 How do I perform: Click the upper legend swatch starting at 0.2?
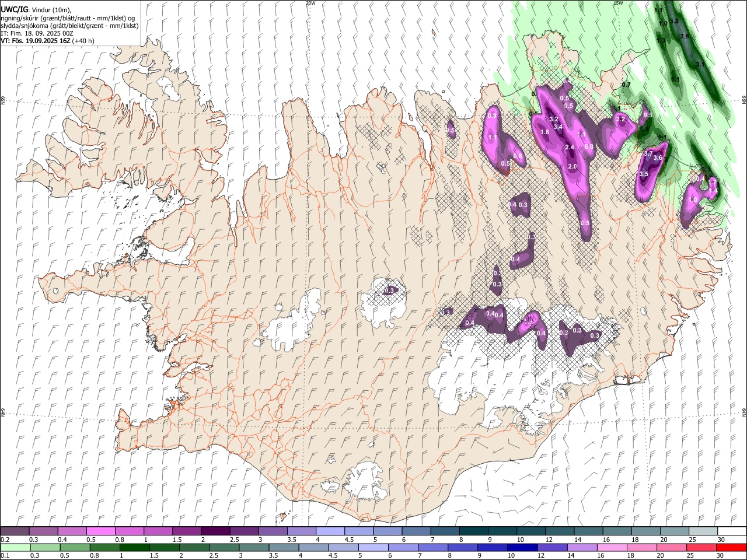[15, 531]
